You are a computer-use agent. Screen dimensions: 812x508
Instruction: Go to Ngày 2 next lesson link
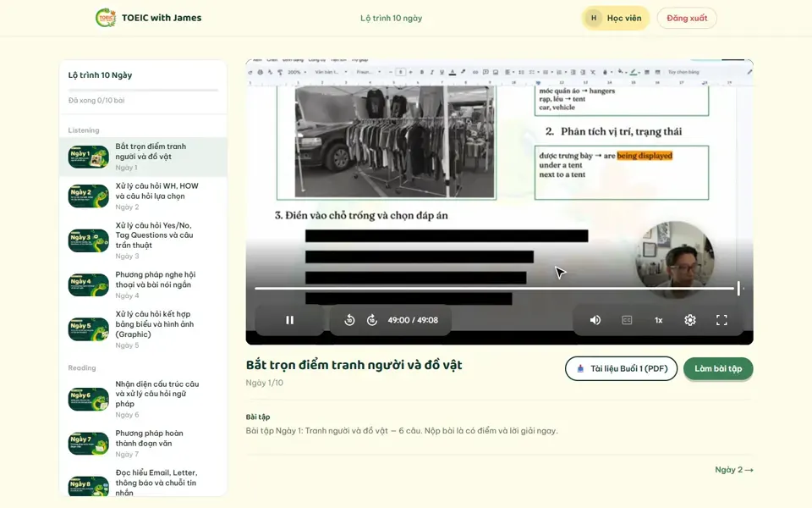tap(734, 470)
